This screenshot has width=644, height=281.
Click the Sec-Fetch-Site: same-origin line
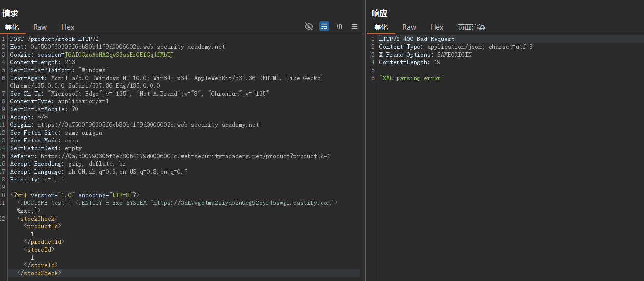click(56, 133)
